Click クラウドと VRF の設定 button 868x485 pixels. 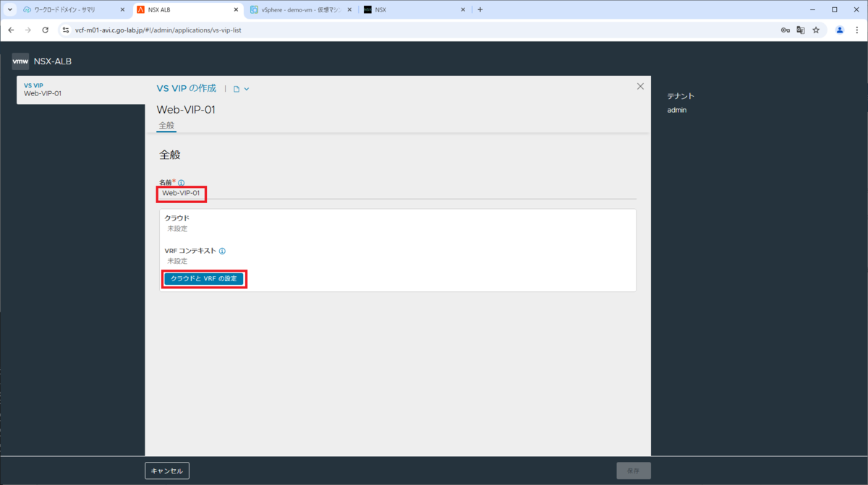click(x=204, y=279)
